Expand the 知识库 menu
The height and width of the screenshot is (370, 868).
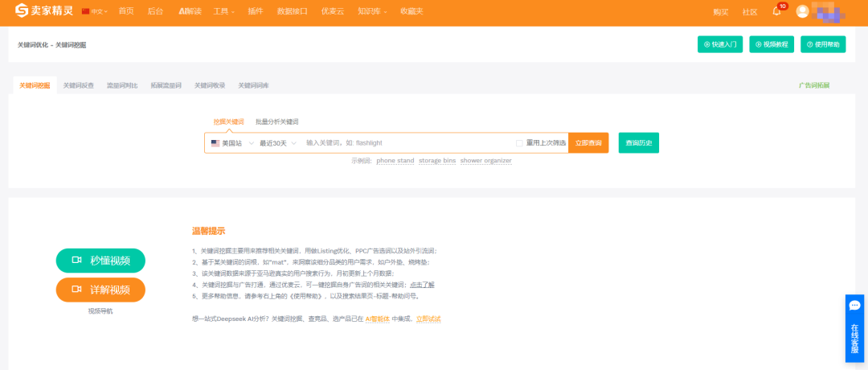(372, 11)
